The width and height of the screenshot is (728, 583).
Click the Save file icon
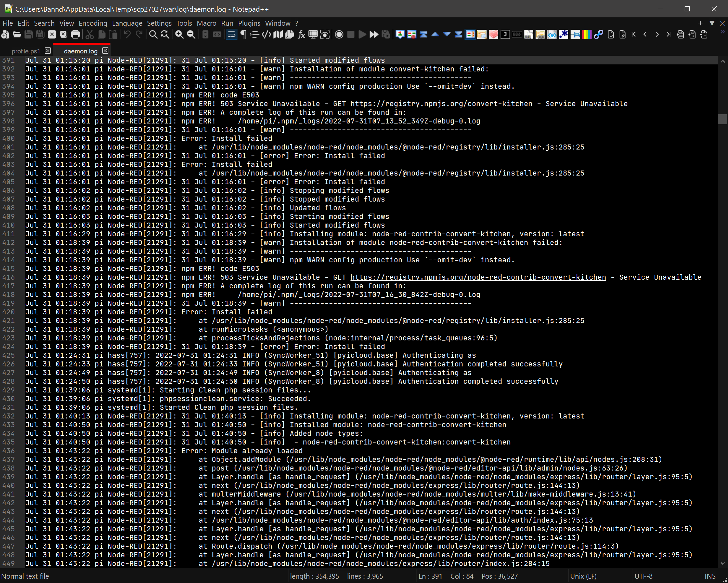29,34
